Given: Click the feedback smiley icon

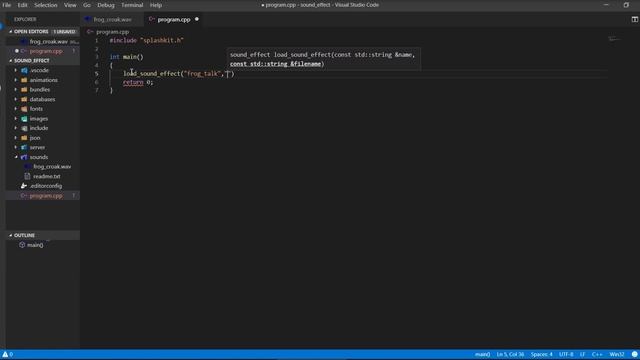Looking at the screenshot, I should pos(635,354).
